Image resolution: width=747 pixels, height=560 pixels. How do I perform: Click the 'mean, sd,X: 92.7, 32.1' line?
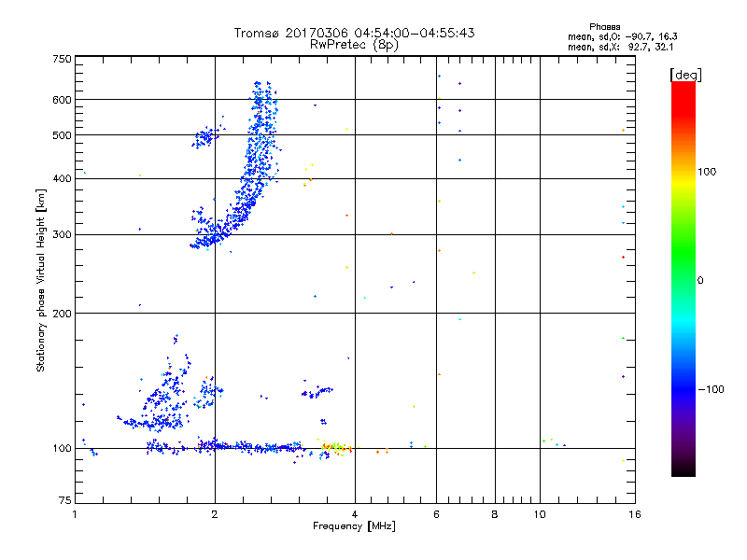620,48
